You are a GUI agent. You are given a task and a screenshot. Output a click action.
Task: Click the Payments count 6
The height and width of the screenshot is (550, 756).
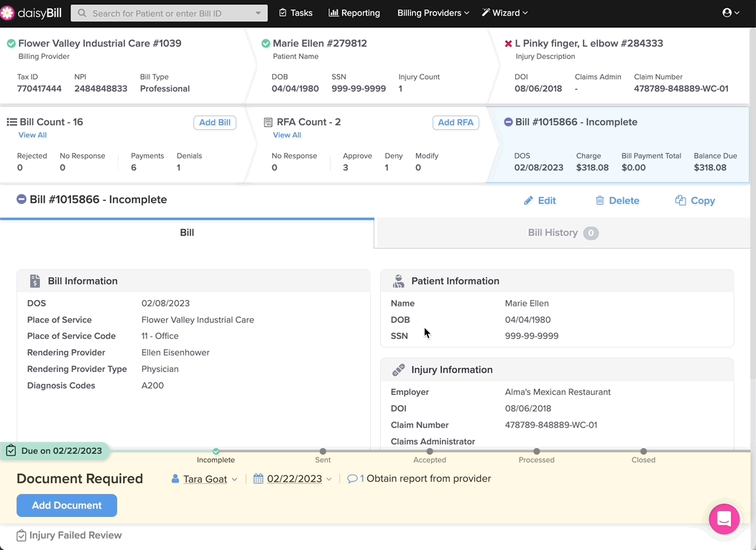pos(134,167)
